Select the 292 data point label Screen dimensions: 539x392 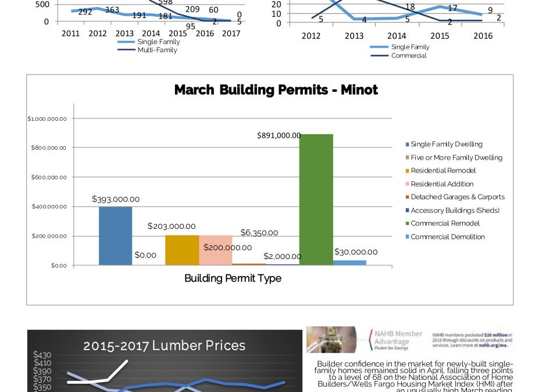[x=85, y=12]
